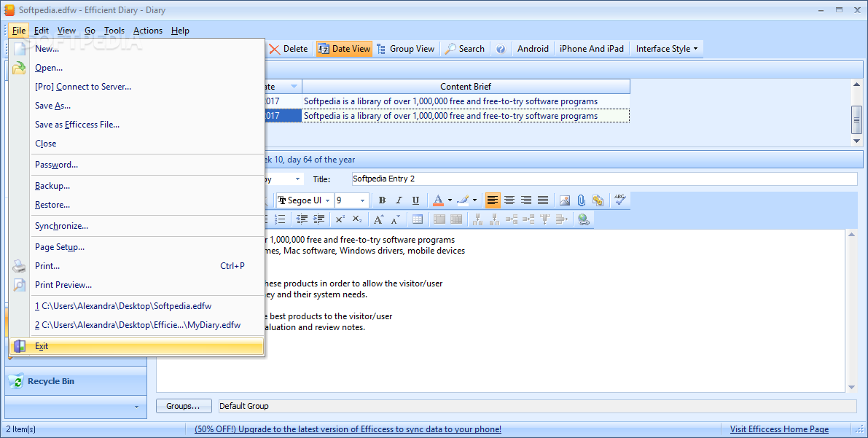This screenshot has width=868, height=438.
Task: Toggle italic formatting
Action: click(399, 200)
